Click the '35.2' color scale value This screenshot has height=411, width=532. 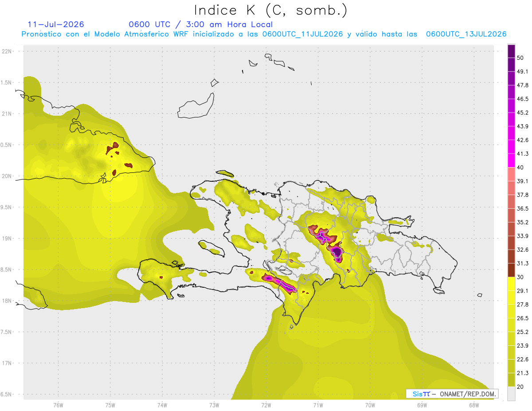pyautogui.click(x=523, y=222)
